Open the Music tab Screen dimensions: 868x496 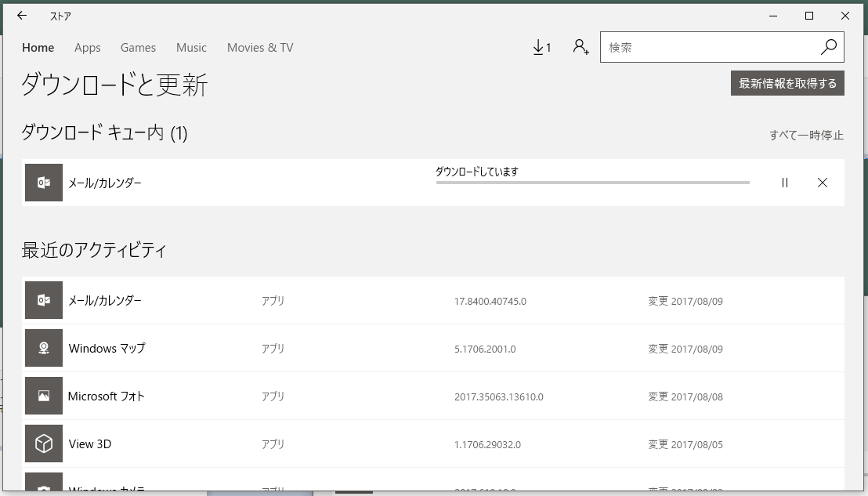tap(191, 48)
